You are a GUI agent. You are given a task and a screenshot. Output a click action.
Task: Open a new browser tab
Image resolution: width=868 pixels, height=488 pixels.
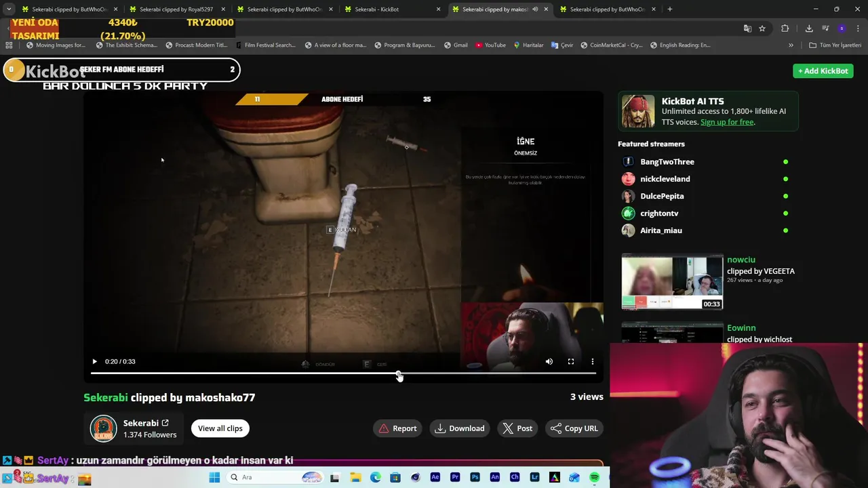click(x=669, y=9)
